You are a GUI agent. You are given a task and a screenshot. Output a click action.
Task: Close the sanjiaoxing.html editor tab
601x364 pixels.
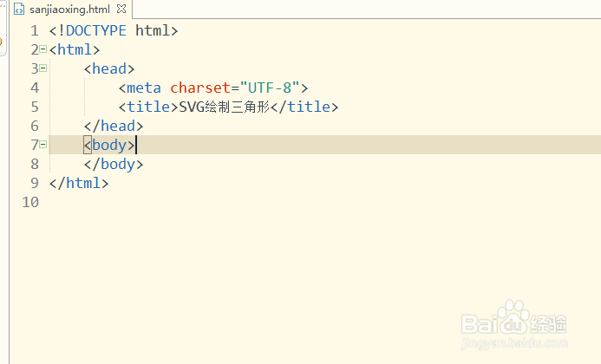(121, 9)
